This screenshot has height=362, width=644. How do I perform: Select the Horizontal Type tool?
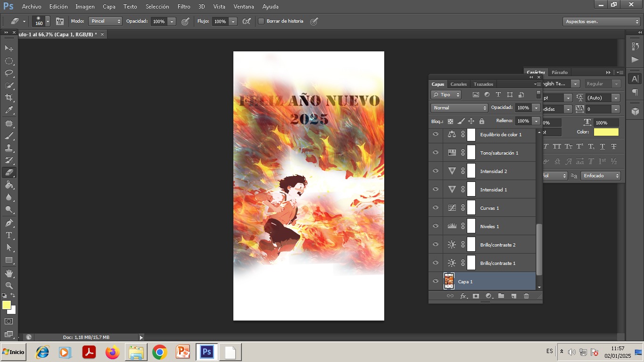[9, 235]
